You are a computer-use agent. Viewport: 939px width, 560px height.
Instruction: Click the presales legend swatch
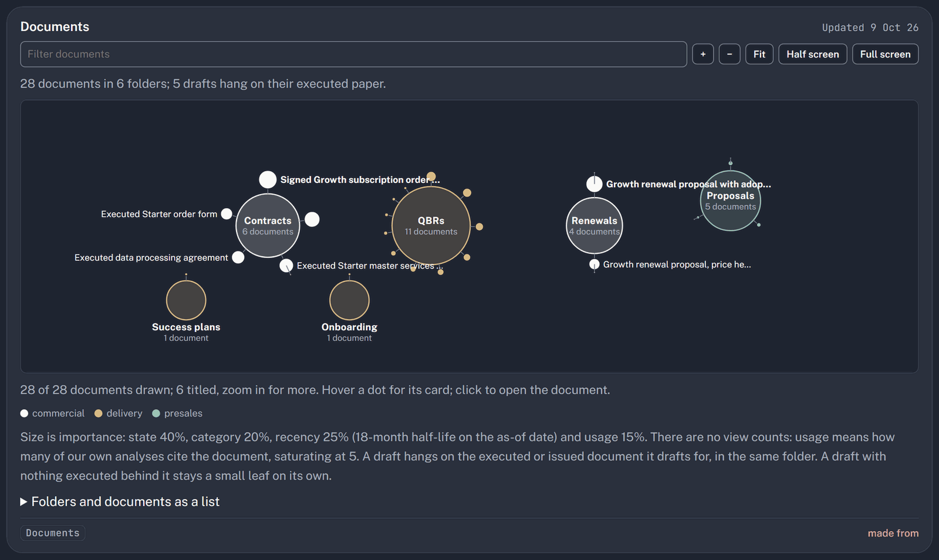(156, 413)
